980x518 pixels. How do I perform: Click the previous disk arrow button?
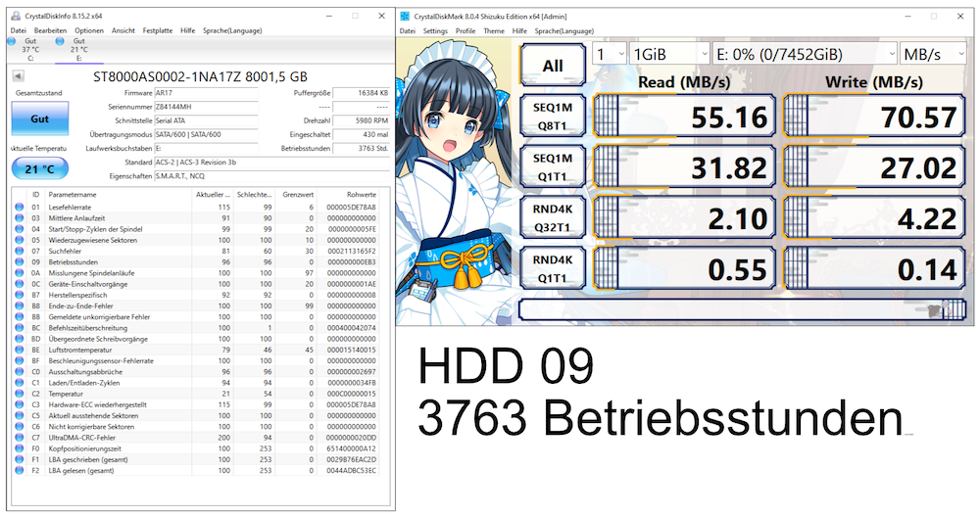pyautogui.click(x=18, y=76)
